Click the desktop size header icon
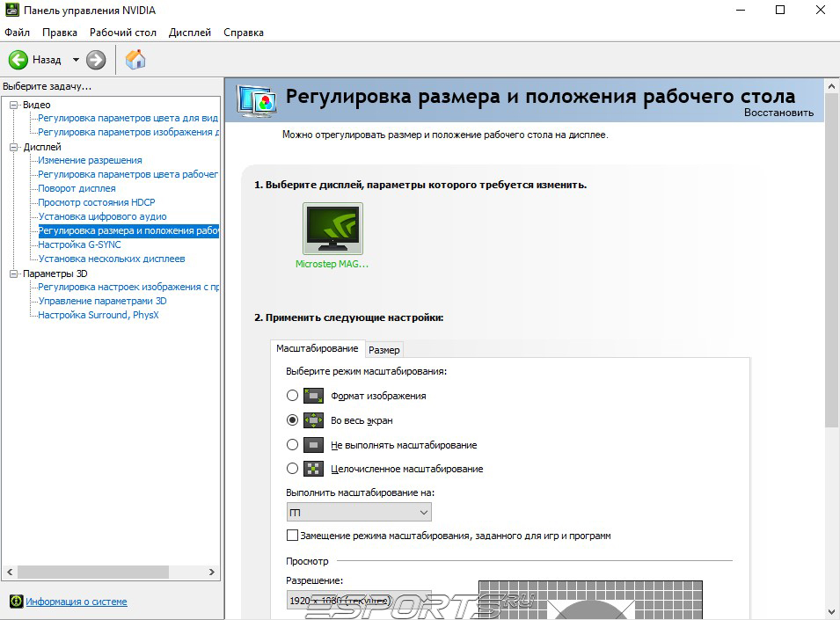Screen dimensions: 840x620 pos(257,100)
